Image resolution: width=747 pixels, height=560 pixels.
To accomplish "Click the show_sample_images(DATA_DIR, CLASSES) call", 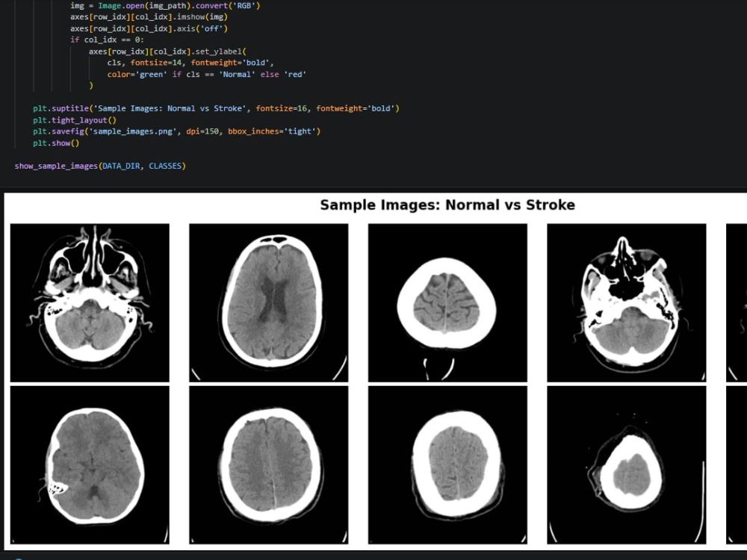I will tap(100, 166).
